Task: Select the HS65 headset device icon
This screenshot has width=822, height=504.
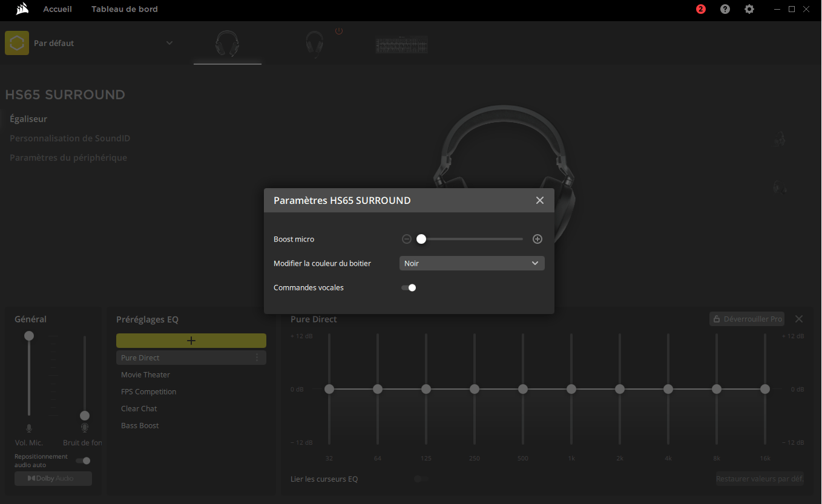Action: click(228, 44)
